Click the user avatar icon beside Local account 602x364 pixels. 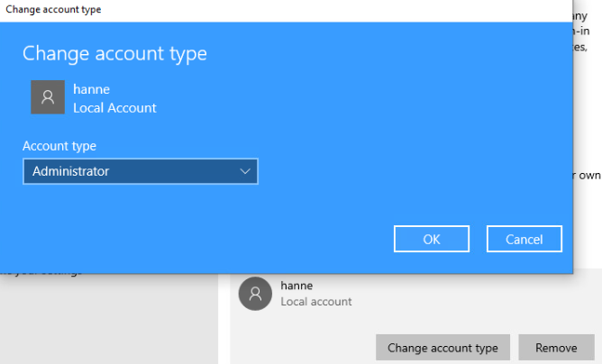(x=256, y=293)
